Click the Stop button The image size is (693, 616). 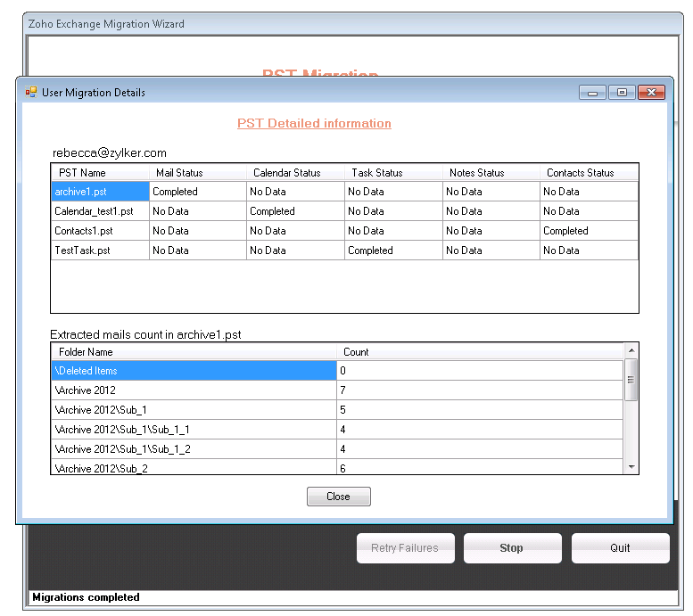coord(512,548)
